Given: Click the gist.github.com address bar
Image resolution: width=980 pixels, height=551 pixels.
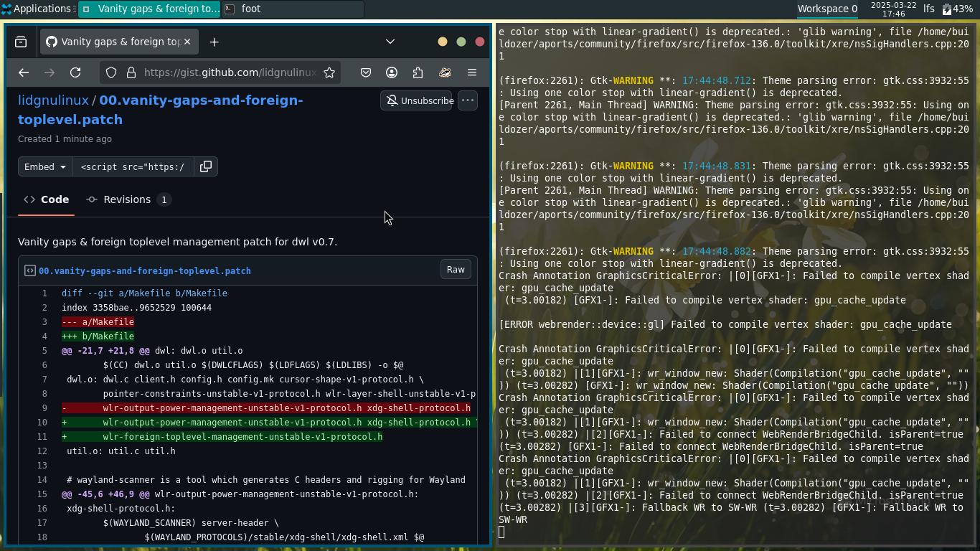Looking at the screenshot, I should (x=230, y=72).
